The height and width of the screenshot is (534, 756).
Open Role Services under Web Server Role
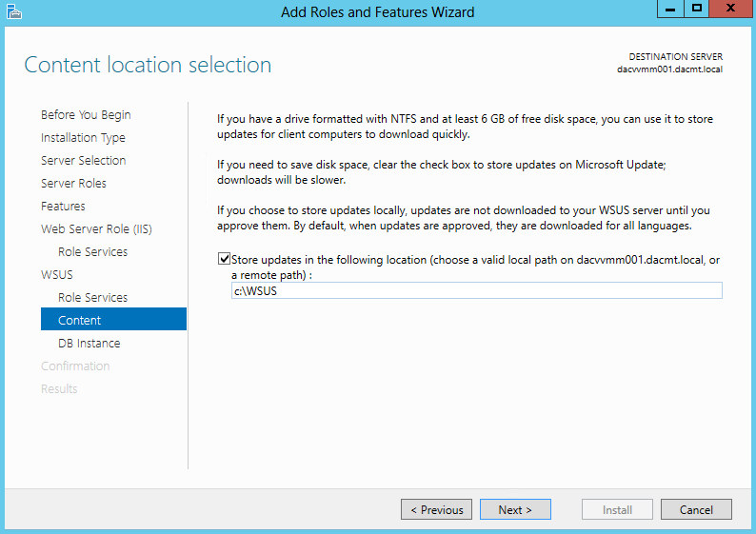click(x=92, y=252)
